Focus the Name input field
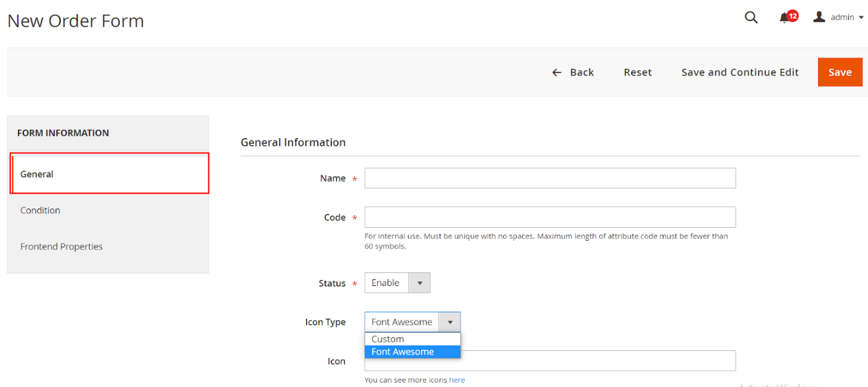The width and height of the screenshot is (868, 387). click(x=550, y=178)
